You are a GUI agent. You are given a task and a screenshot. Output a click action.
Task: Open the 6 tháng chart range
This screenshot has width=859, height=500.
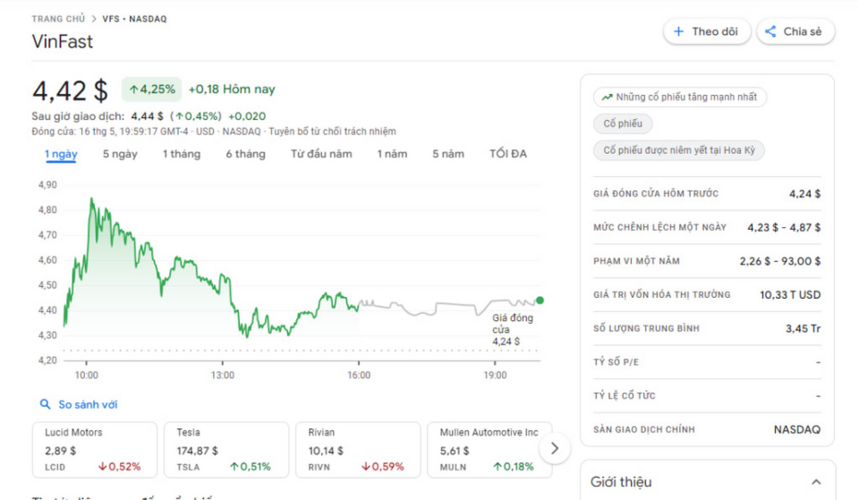click(x=245, y=154)
